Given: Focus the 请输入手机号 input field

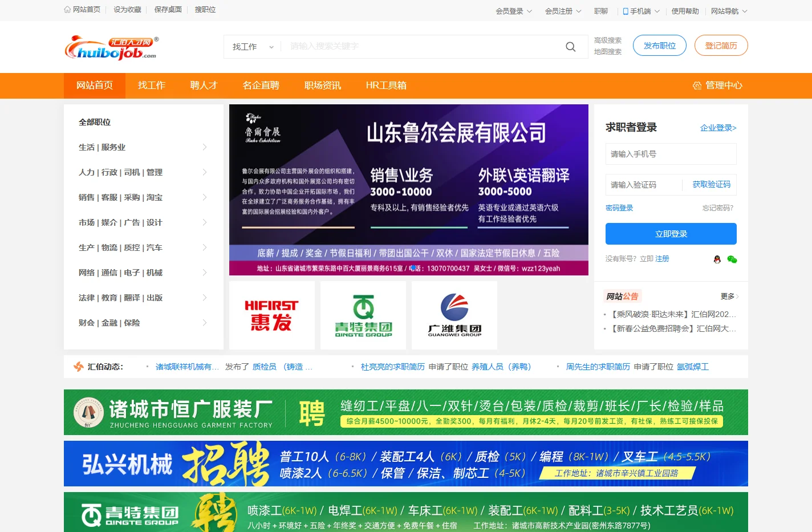Looking at the screenshot, I should tap(671, 154).
